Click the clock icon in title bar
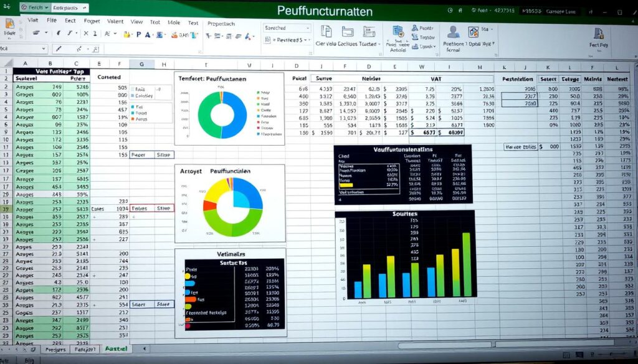The width and height of the screenshot is (638, 364). (x=450, y=11)
